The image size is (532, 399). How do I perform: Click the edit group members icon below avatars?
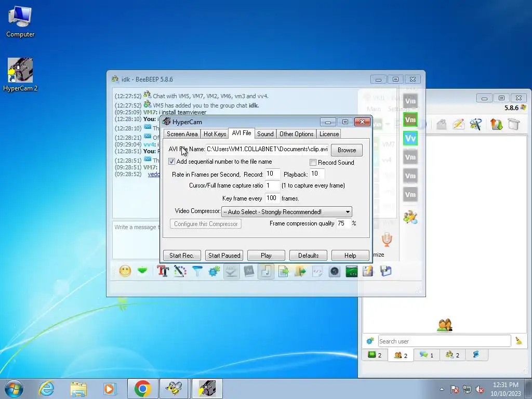click(x=410, y=217)
